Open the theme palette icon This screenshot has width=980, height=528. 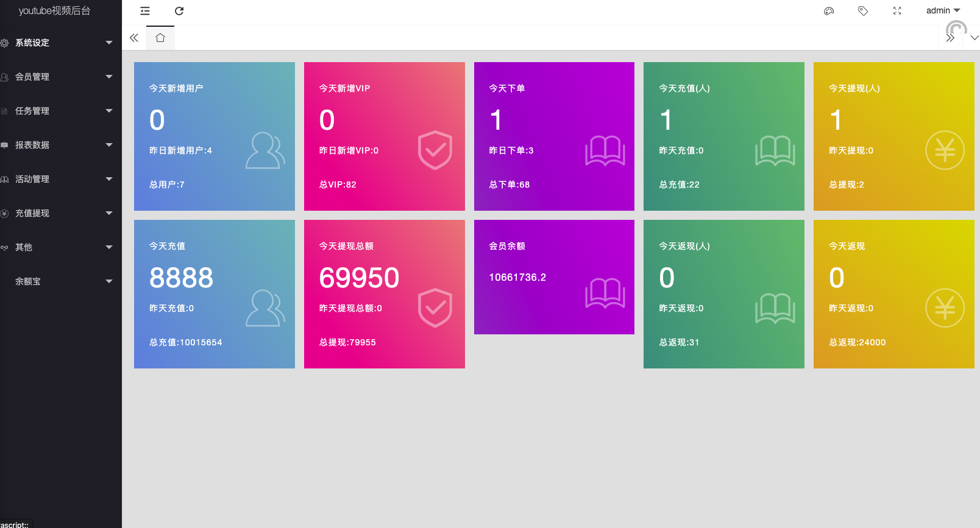point(829,11)
